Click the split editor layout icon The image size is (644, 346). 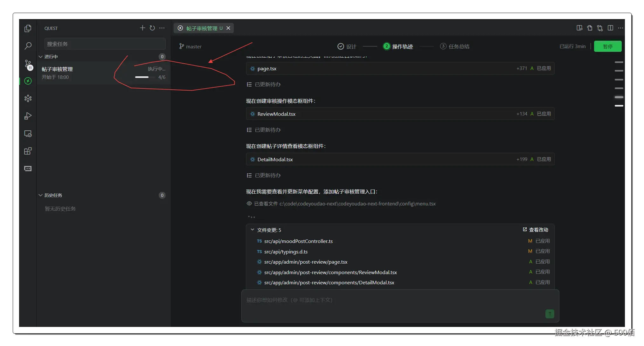610,28
